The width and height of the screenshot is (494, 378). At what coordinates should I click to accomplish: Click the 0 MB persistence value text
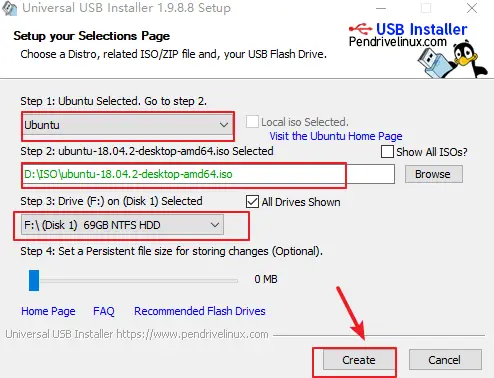tap(266, 279)
